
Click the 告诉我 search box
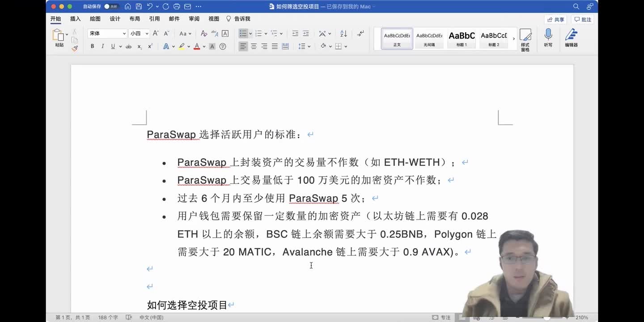pos(238,19)
